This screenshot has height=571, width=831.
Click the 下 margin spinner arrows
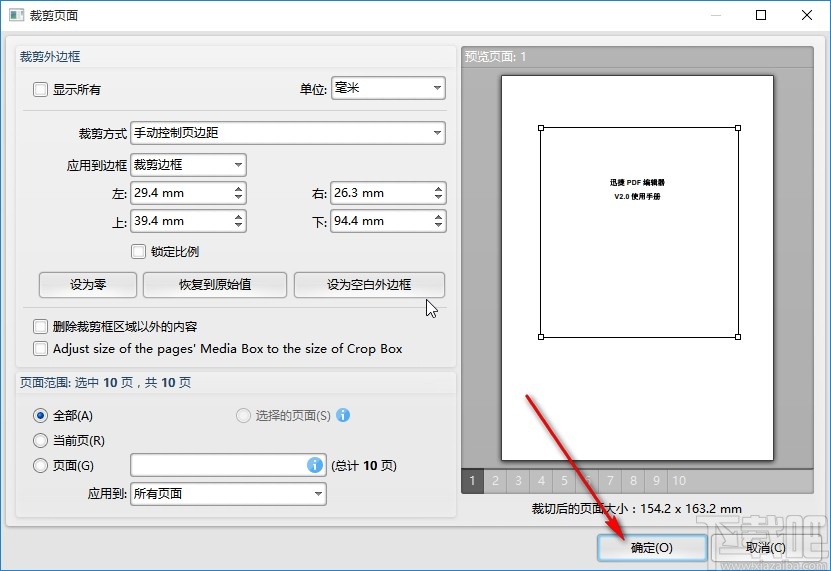point(438,221)
